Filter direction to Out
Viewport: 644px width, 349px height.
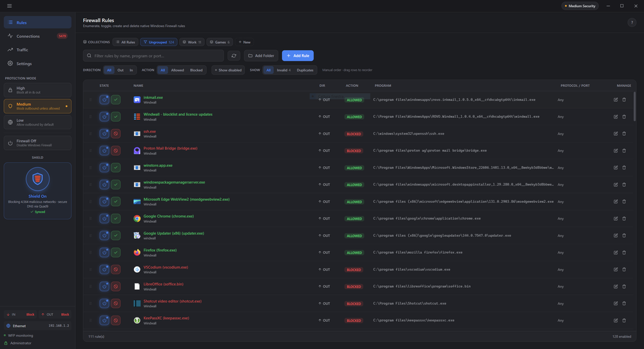point(120,70)
